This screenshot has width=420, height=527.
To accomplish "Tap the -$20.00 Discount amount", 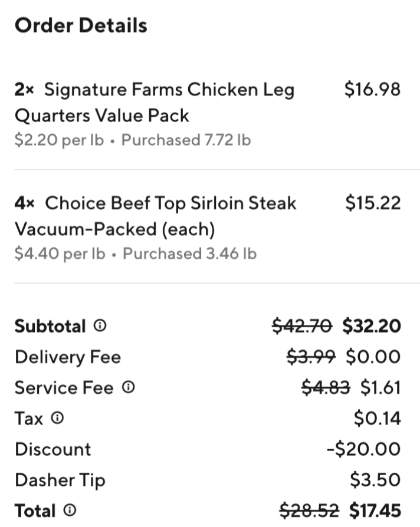I will [x=364, y=449].
